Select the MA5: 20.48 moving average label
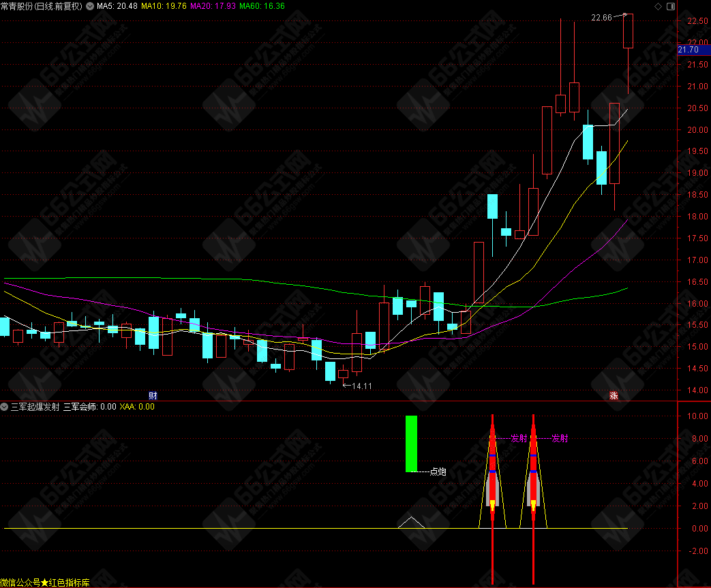Screen dimensions: 711x588 pos(117,6)
